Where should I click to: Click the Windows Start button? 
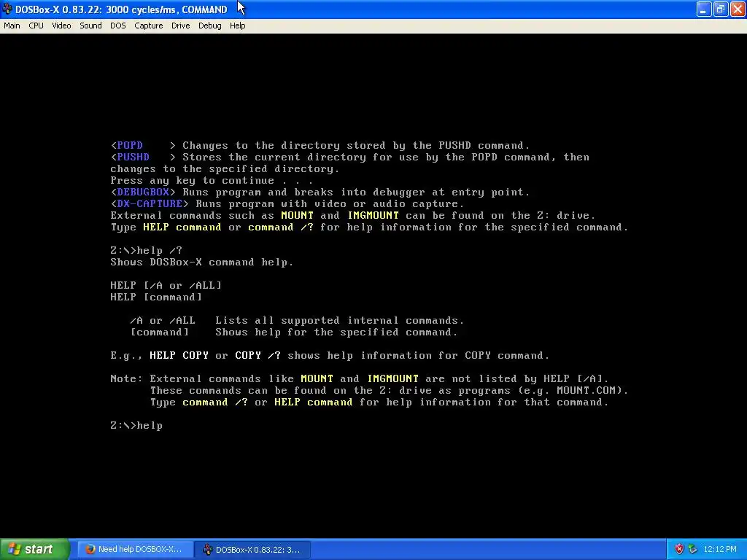35,549
